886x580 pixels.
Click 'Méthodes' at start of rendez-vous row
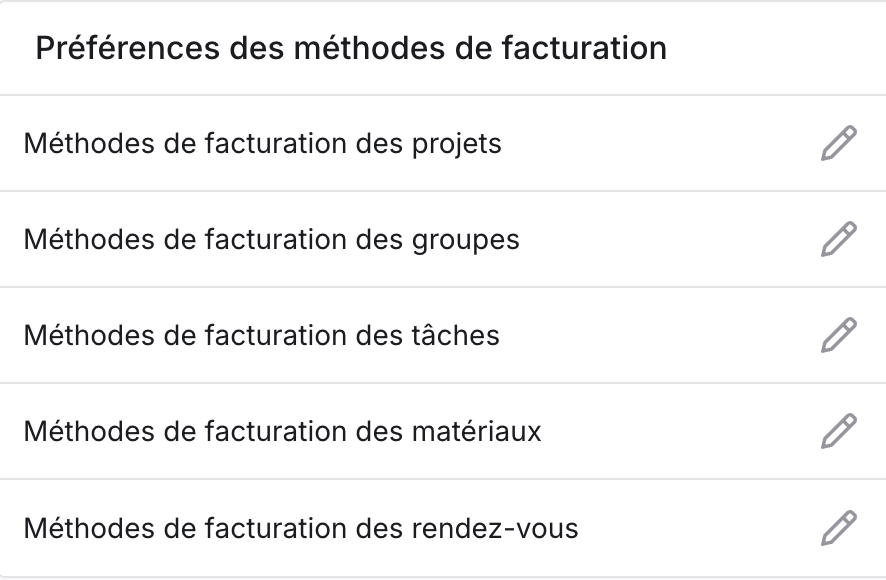89,528
